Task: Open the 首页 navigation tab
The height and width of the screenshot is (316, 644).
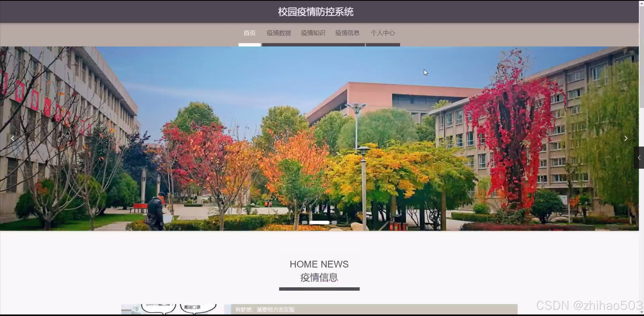Action: 249,33
